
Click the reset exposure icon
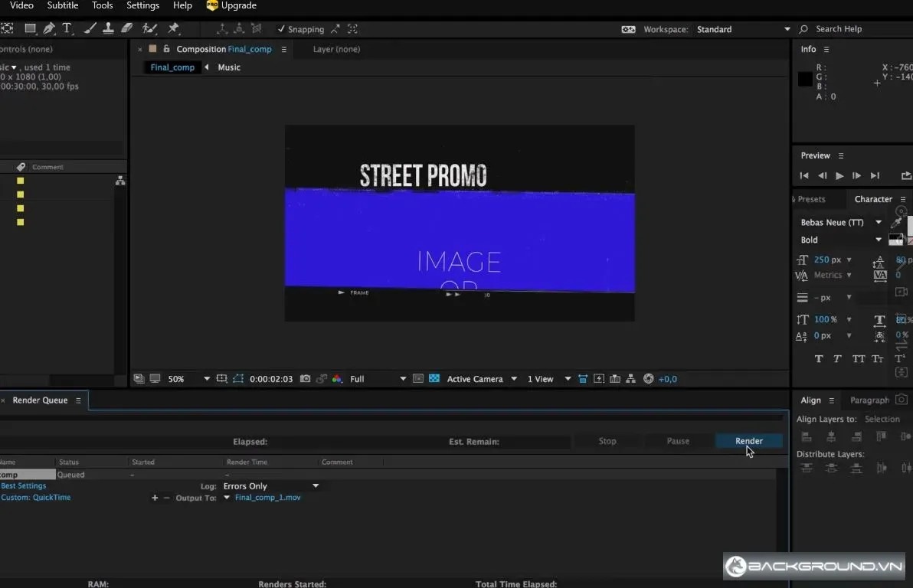point(648,378)
